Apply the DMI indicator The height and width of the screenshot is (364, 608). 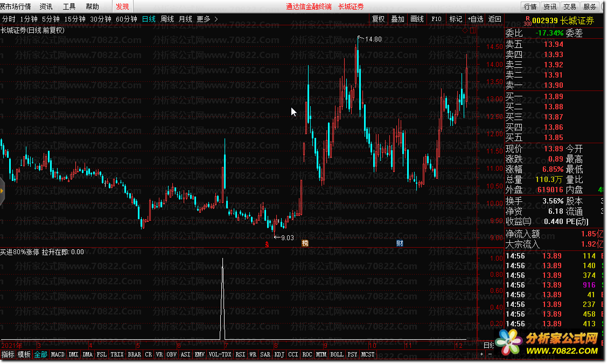(73, 354)
